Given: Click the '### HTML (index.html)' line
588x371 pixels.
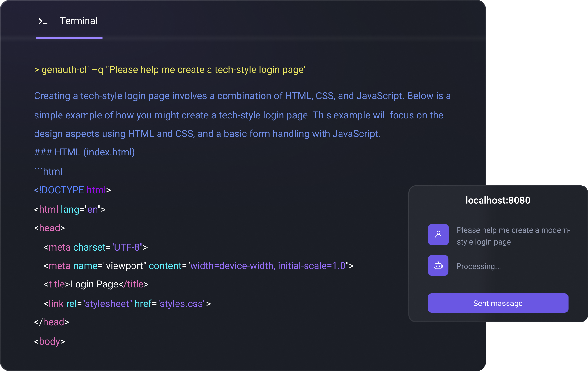Looking at the screenshot, I should (85, 152).
